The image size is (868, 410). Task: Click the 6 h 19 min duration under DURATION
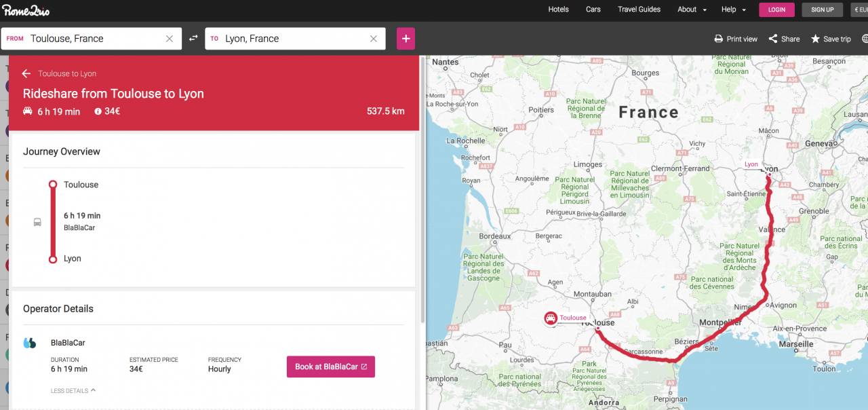(69, 369)
